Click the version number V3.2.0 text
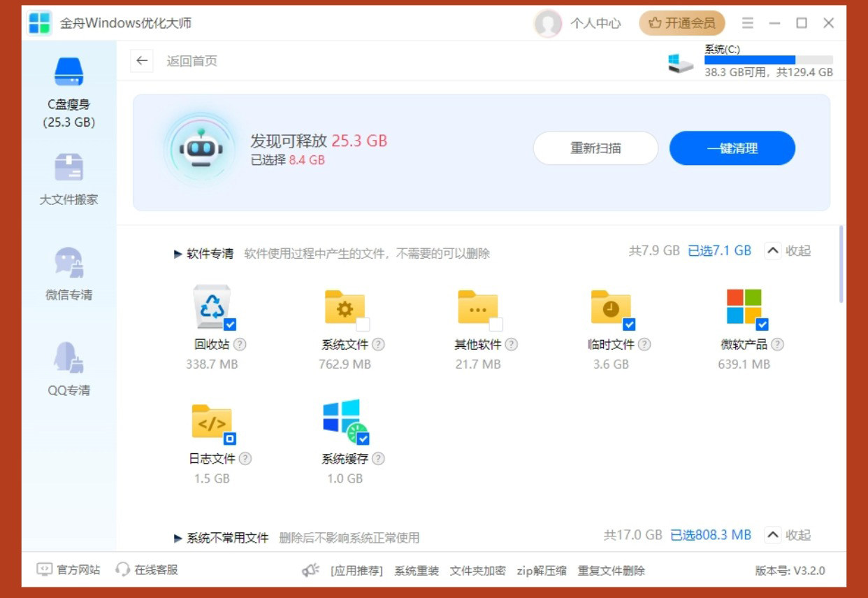Viewport: 868px width, 598px height. pos(790,571)
